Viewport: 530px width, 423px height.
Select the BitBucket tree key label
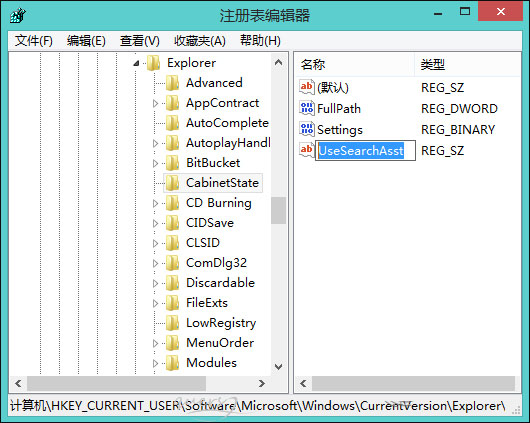(x=213, y=163)
